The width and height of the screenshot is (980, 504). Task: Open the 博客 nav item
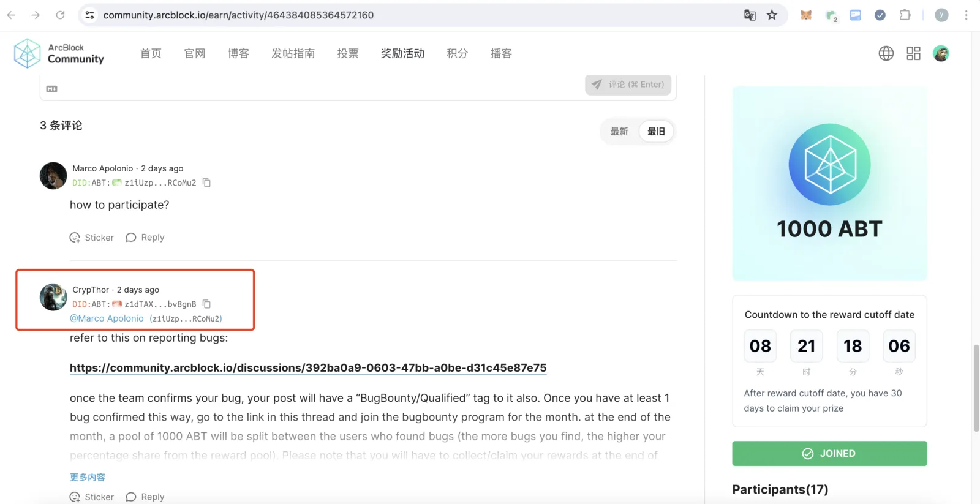point(238,53)
